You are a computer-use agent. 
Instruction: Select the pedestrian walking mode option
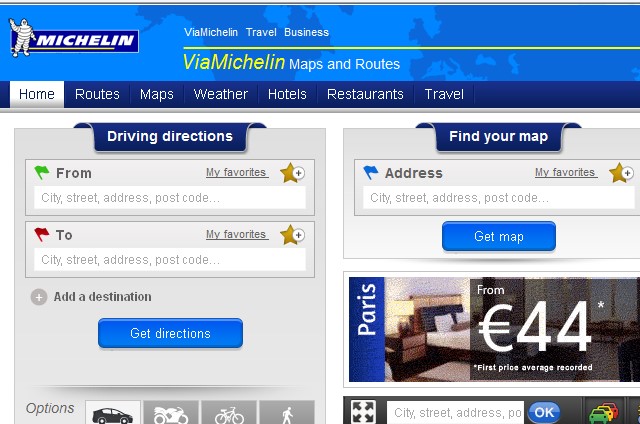287,413
